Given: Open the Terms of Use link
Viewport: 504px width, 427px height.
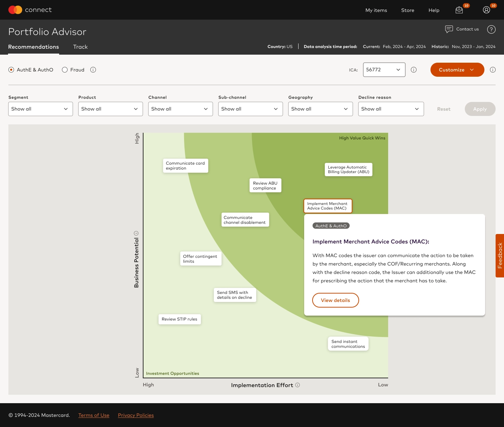Looking at the screenshot, I should (x=94, y=415).
